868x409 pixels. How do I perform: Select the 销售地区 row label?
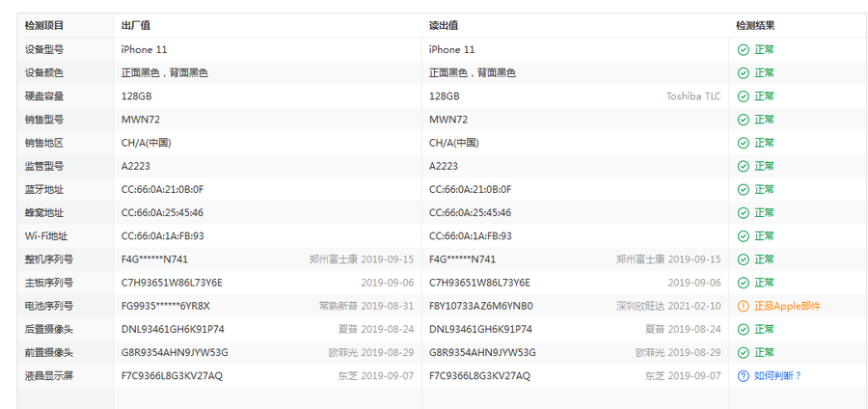coord(43,143)
